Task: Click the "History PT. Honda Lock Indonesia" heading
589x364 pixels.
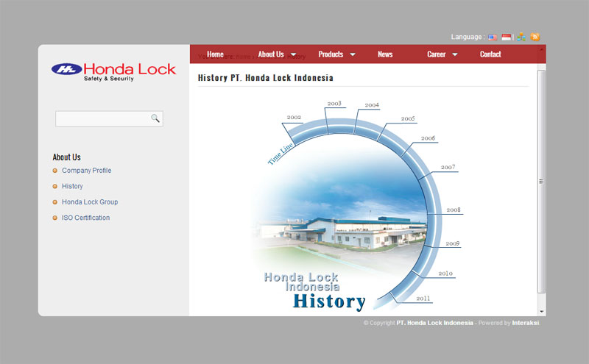Action: coord(266,78)
